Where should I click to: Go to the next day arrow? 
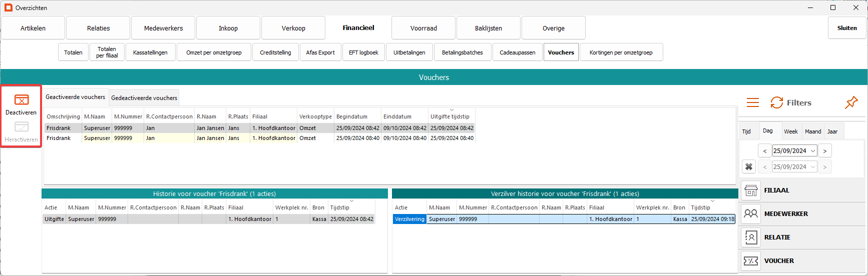825,151
